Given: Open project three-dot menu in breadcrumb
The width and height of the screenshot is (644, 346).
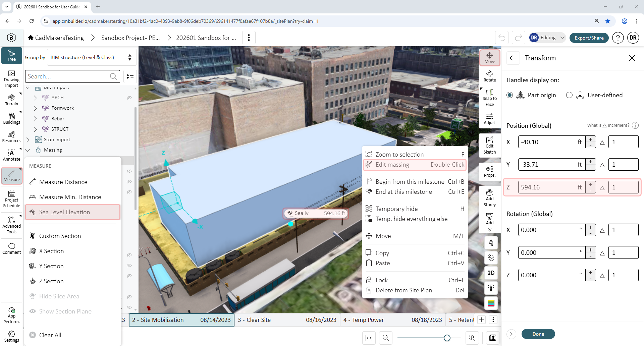Looking at the screenshot, I should tap(249, 38).
